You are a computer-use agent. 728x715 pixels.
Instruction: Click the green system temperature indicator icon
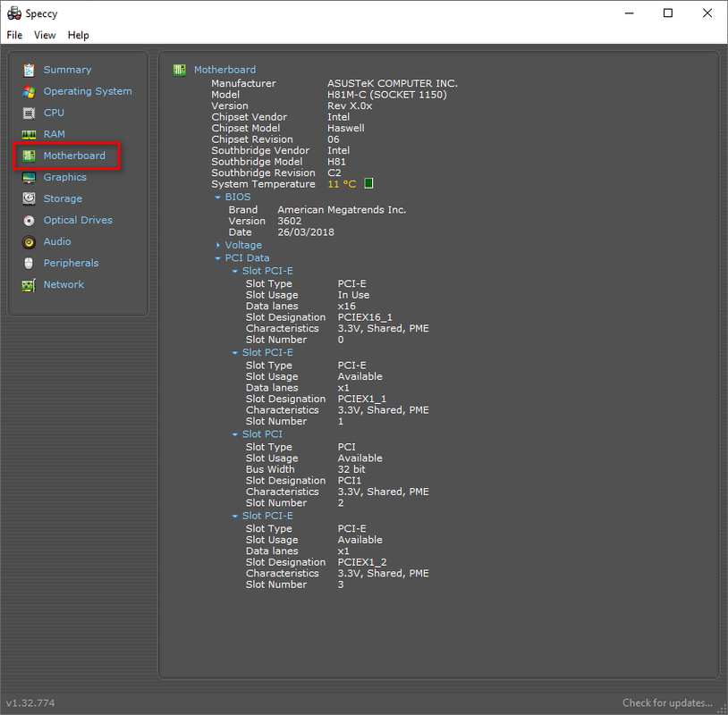[368, 184]
